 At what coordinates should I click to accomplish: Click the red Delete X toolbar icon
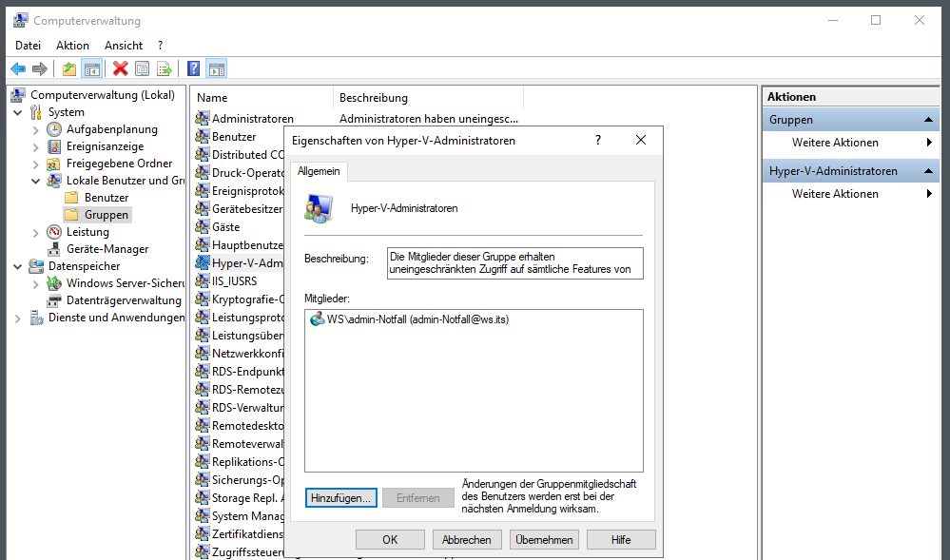point(121,69)
